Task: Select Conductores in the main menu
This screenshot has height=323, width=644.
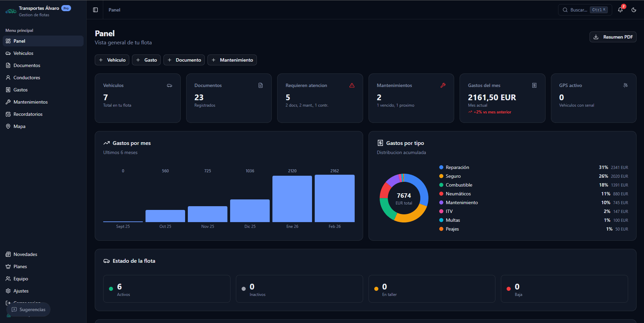Action: tap(26, 78)
